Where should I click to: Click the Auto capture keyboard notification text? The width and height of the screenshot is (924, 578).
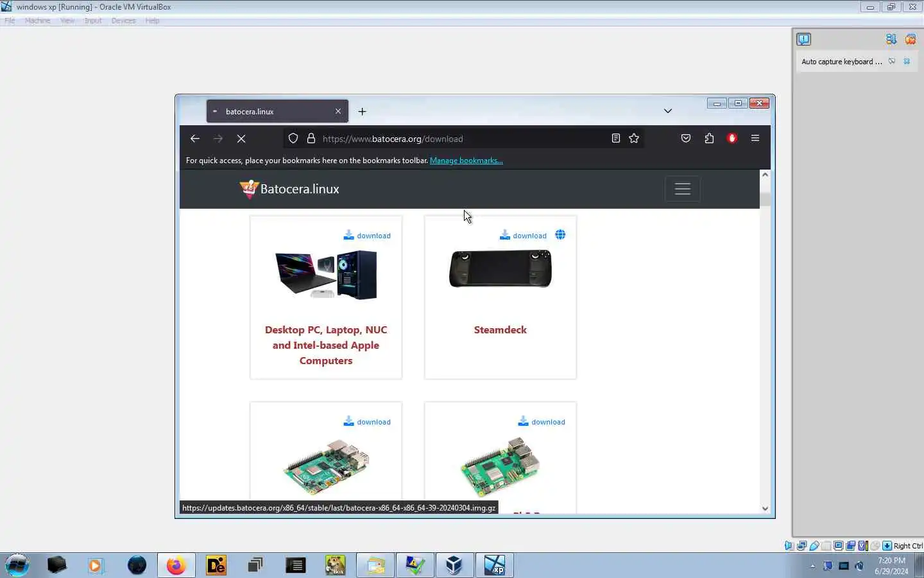point(842,62)
